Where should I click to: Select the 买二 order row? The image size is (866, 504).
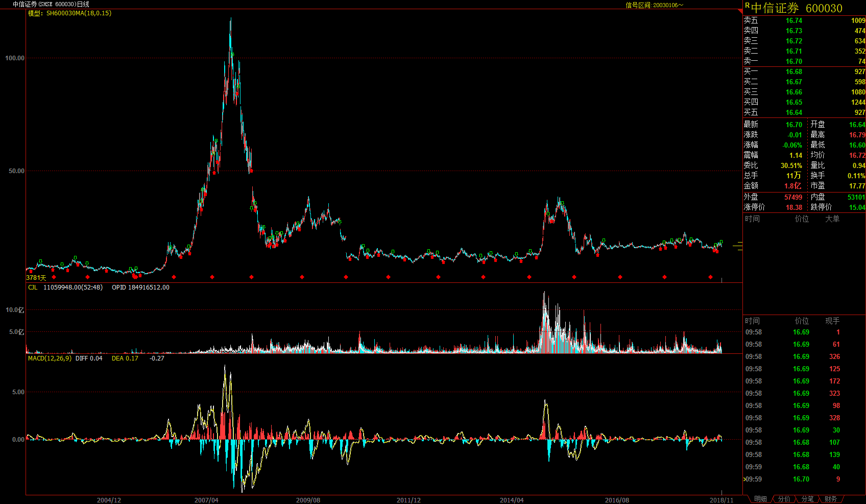tap(804, 82)
